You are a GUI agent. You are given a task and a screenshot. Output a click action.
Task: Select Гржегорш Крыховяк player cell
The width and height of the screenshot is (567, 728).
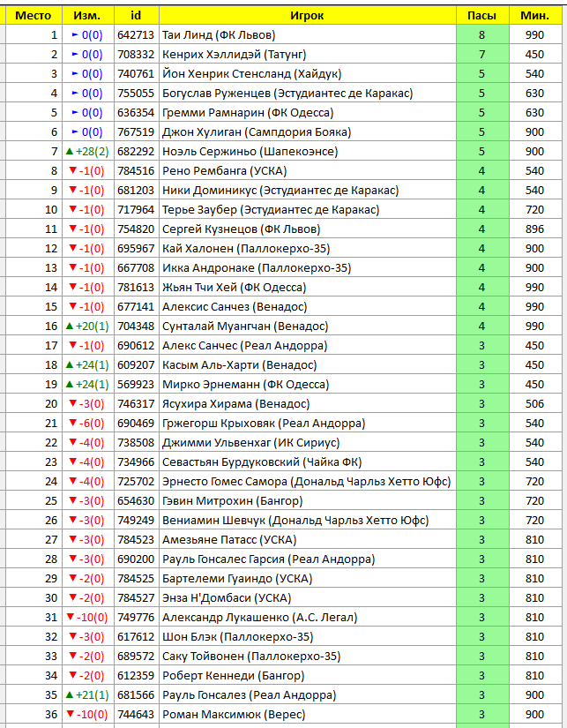[x=308, y=424]
